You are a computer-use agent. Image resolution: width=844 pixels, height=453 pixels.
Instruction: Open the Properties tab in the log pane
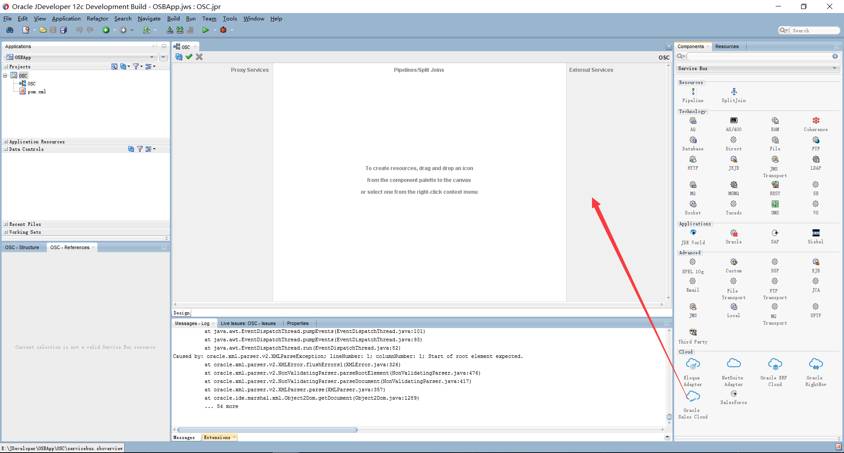tap(298, 323)
